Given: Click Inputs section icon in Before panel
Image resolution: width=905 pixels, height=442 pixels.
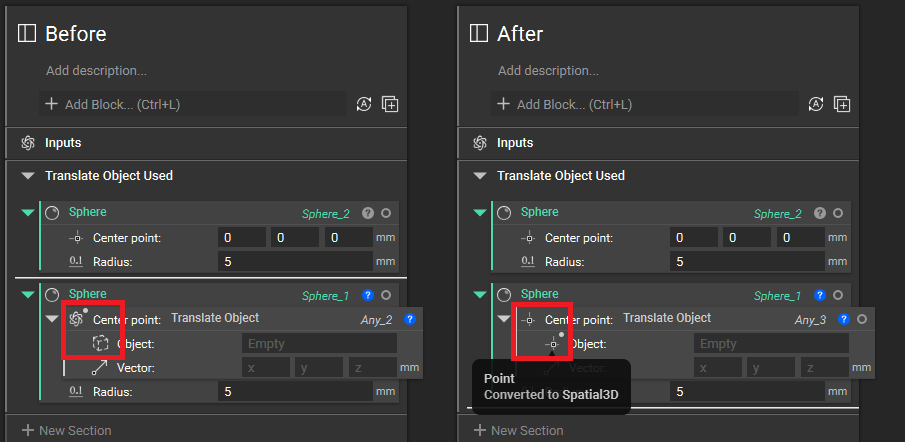Looking at the screenshot, I should tap(28, 143).
